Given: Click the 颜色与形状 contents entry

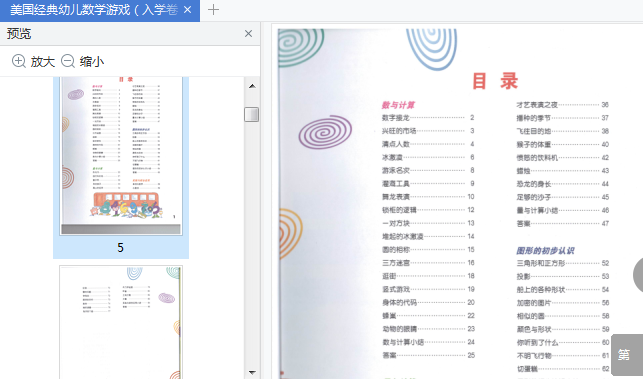Looking at the screenshot, I should click(562, 329).
